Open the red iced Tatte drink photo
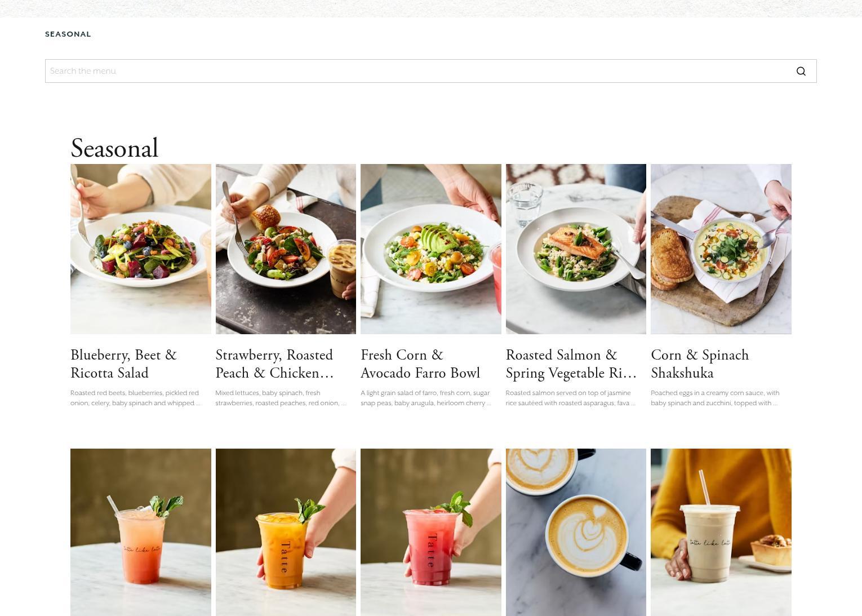862x616 pixels. (431, 532)
